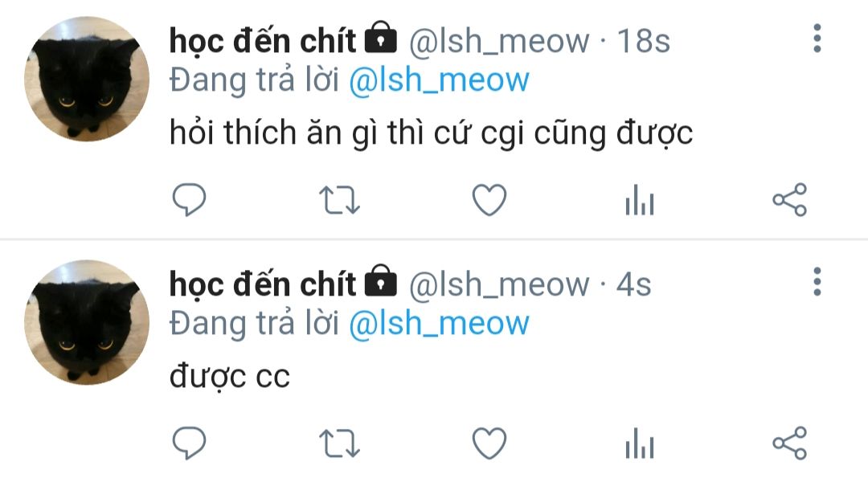Like the tweet about 'hỏi thích ăn gì'
868x478 pixels.
(x=489, y=200)
